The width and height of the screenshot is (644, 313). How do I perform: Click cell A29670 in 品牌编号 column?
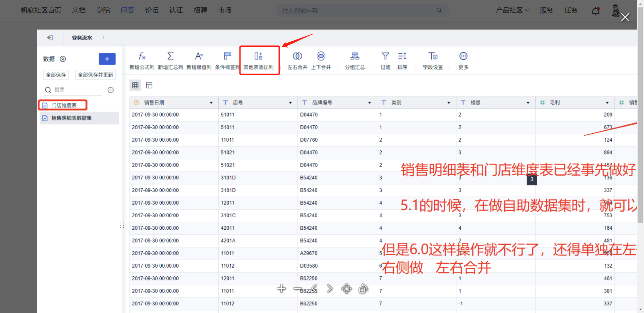tap(337, 253)
